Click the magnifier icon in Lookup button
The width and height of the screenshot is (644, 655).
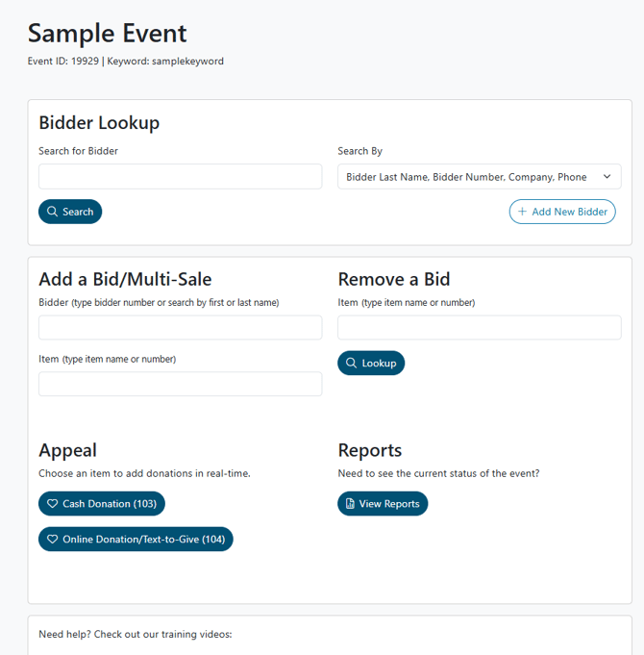pyautogui.click(x=352, y=363)
